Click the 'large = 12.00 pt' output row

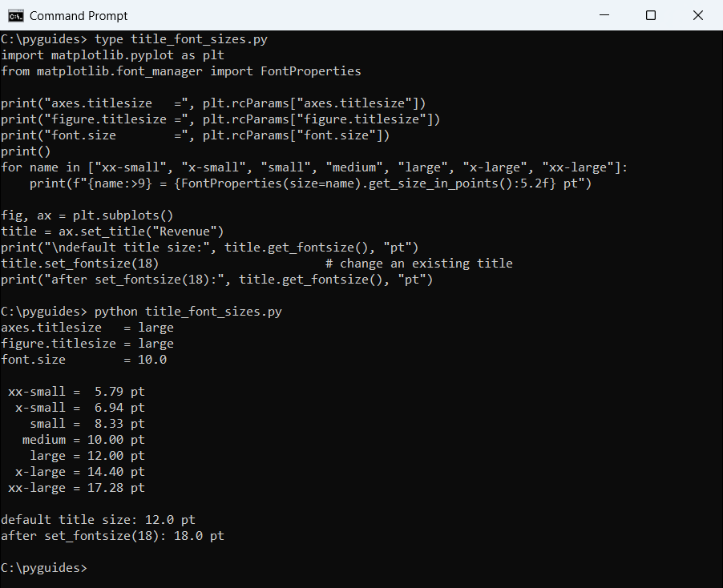click(87, 456)
